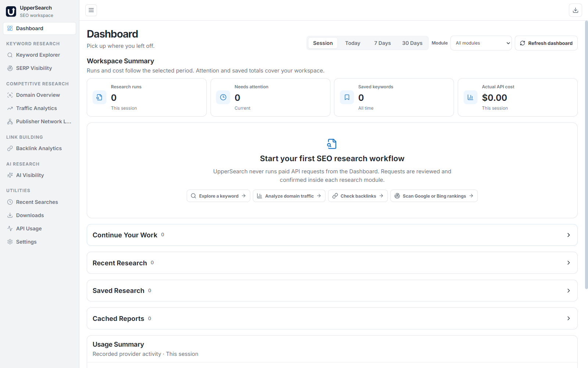Click the Saved keywords bookmark icon
This screenshot has width=588, height=368.
pos(347,98)
